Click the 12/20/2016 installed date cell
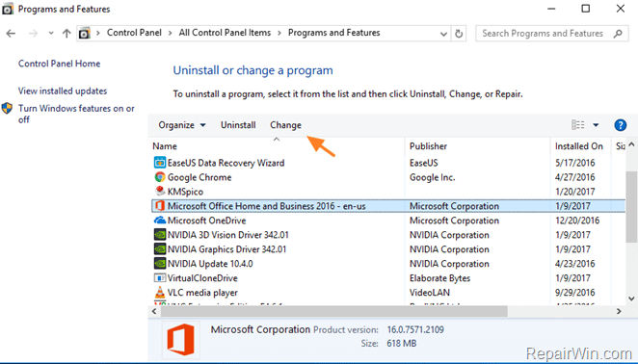 [577, 221]
